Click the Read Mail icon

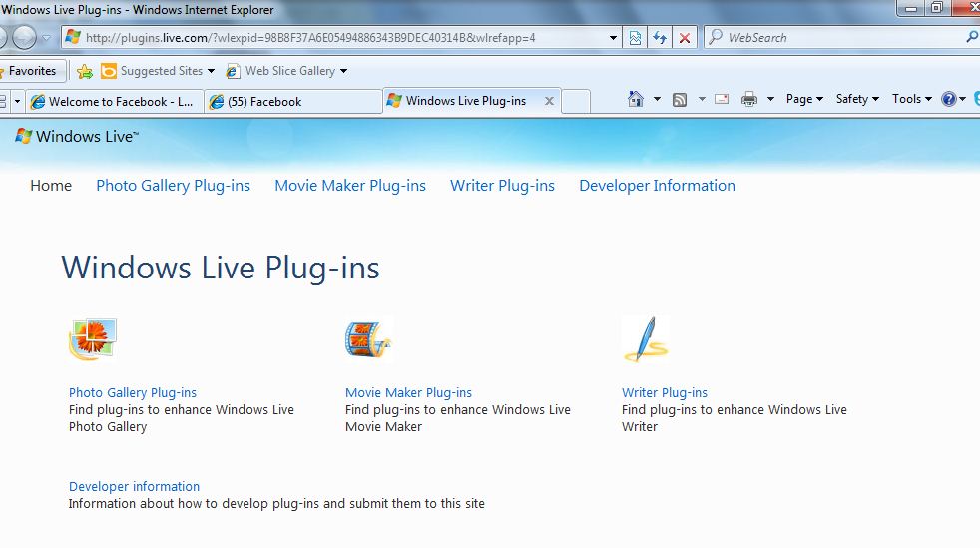tap(722, 99)
